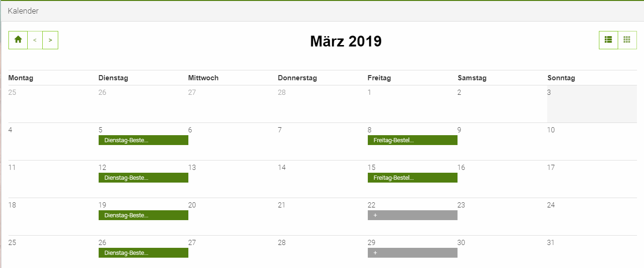This screenshot has width=644, height=268.
Task: Open the Dienstag-Bestellung event on March 26
Action: click(x=143, y=253)
